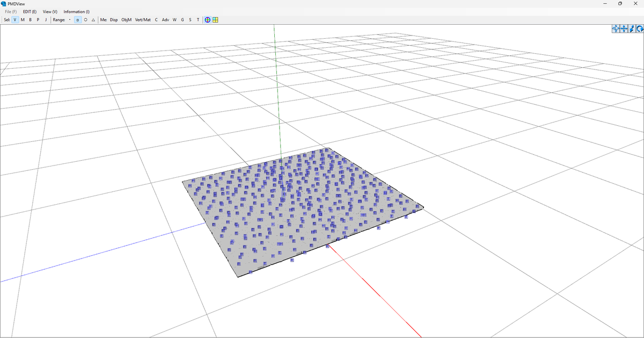Open the Adv advanced panel

pos(165,20)
